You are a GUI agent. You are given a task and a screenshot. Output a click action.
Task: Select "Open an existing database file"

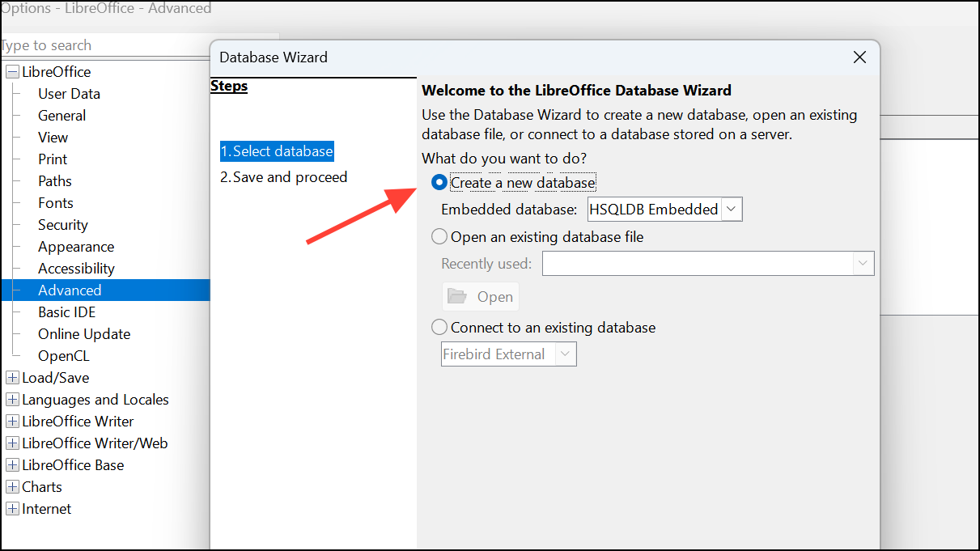[x=439, y=235]
